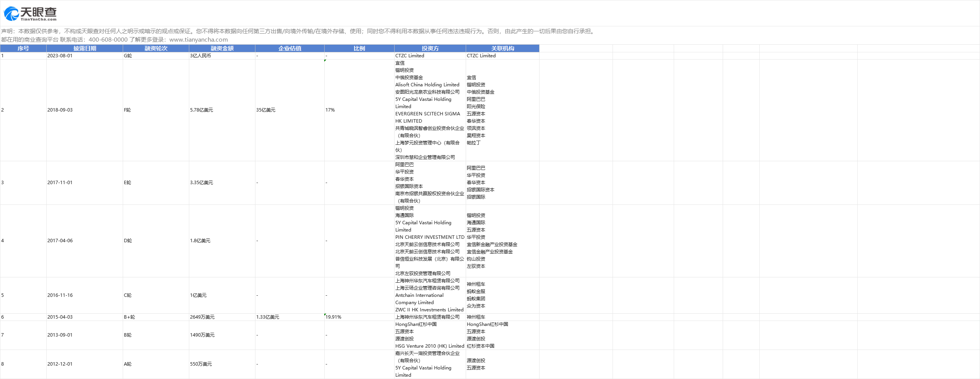Click the 19.91% ratio cell

(359, 317)
